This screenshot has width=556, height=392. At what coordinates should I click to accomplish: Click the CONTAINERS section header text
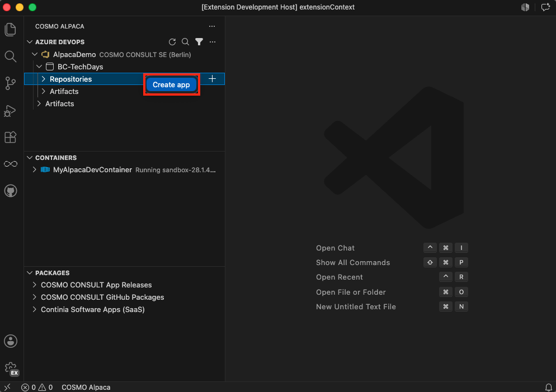coord(56,158)
